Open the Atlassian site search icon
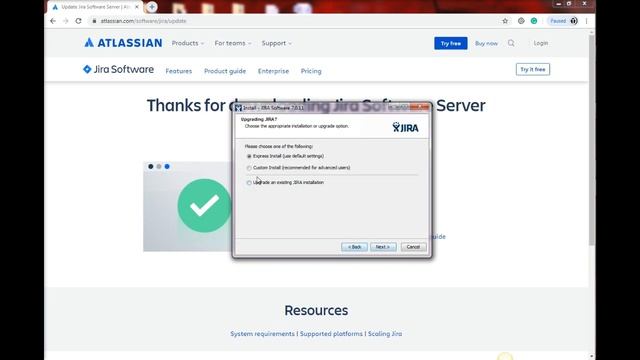Screen dimensions: 640x360 pyautogui.click(x=511, y=43)
